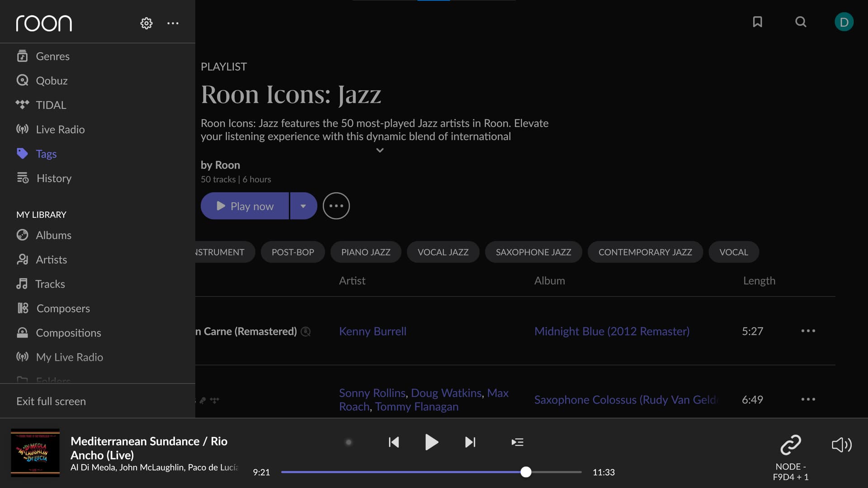Click Mediterranean Sundance now-playing title
Image resolution: width=868 pixels, height=488 pixels.
(149, 448)
